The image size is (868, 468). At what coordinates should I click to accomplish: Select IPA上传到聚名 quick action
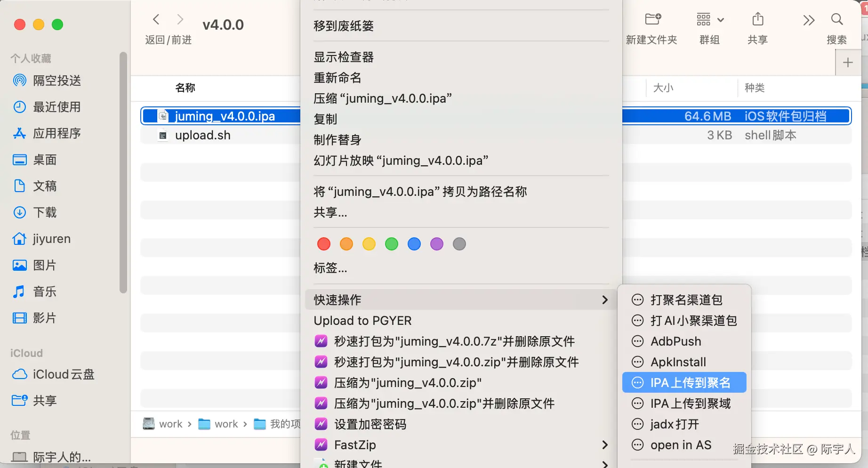tap(684, 383)
